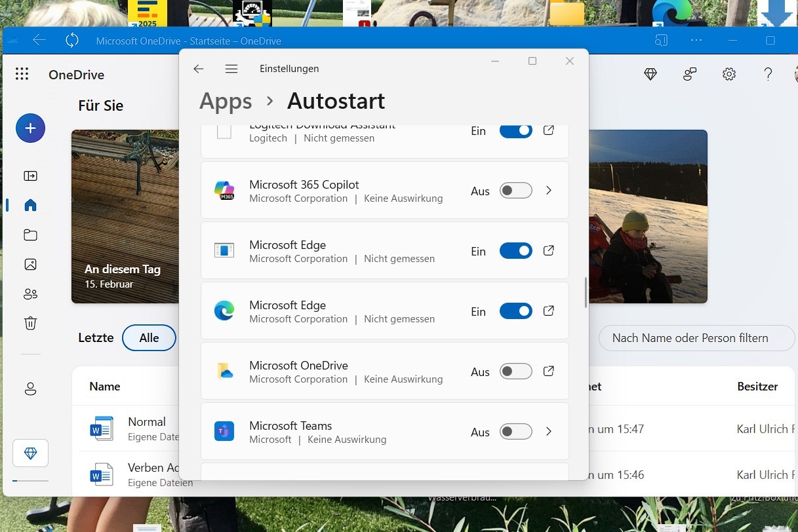Open the OneDrive Home sidebar icon
798x532 pixels.
tap(30, 205)
